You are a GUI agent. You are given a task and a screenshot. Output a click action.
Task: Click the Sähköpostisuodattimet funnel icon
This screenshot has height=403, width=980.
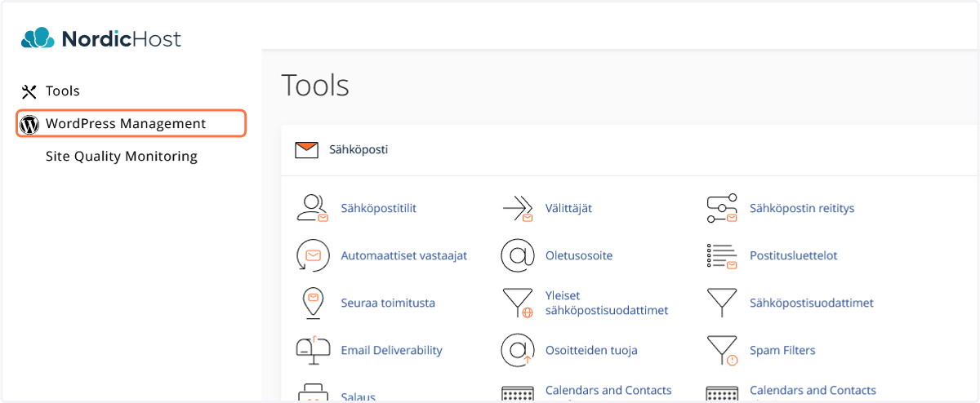pos(721,303)
